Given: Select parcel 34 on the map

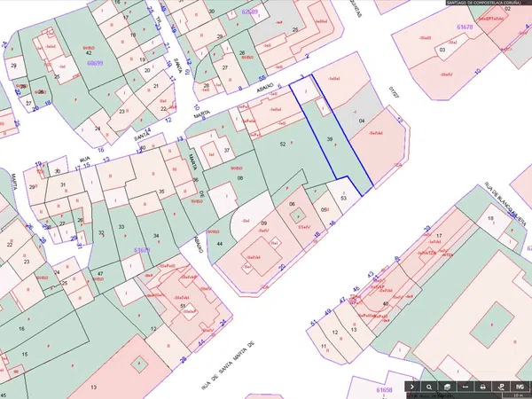Looking at the screenshot, I should coord(156,236).
